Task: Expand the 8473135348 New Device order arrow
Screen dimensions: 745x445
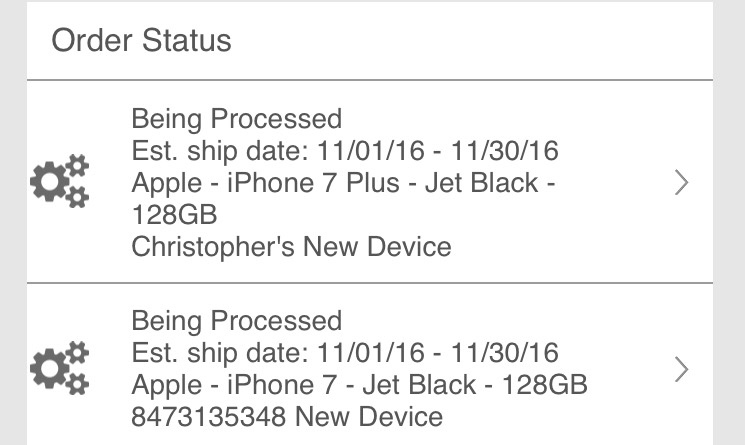Action: [x=681, y=368]
